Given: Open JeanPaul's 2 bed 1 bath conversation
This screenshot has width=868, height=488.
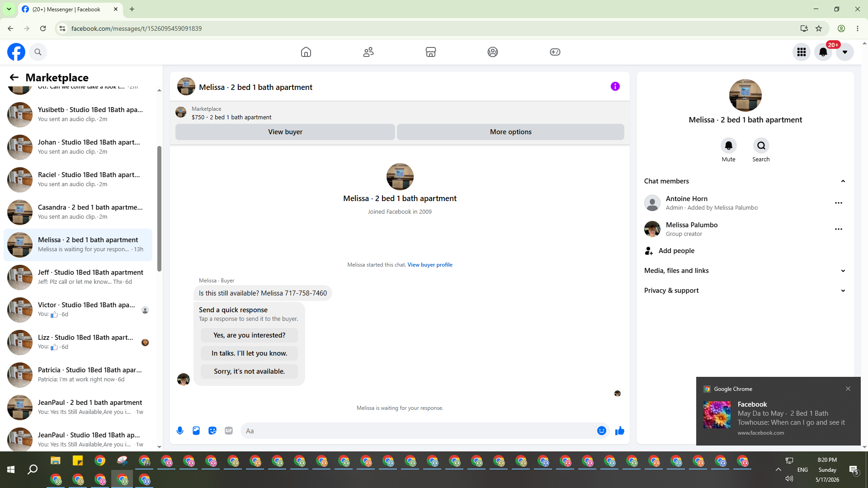Looking at the screenshot, I should click(x=78, y=407).
